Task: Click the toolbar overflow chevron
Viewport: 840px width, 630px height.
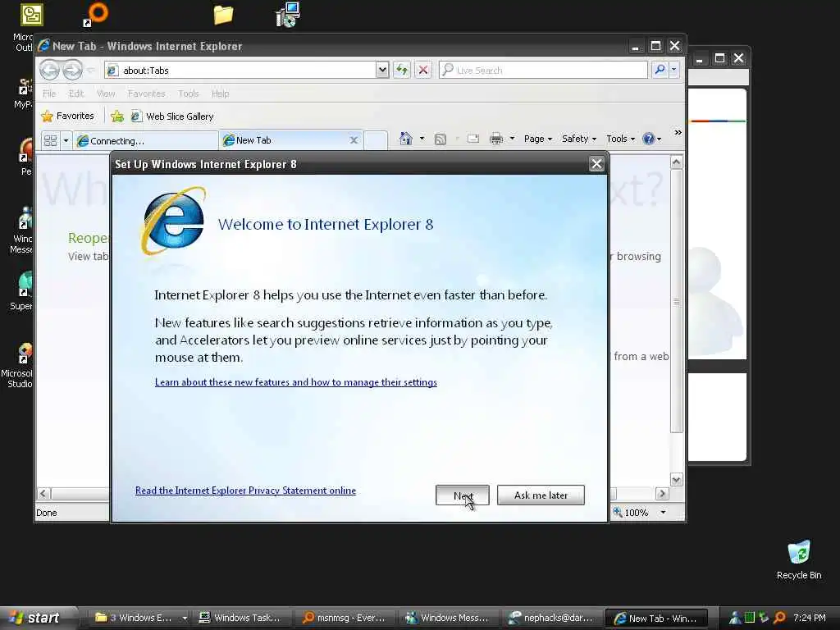Action: coord(678,132)
